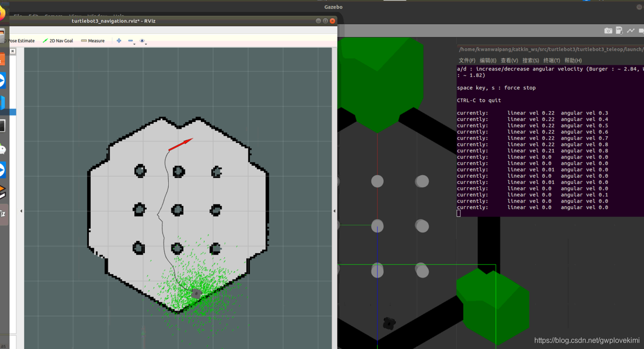The image size is (644, 349).
Task: Minimize the RViz window
Action: point(319,21)
